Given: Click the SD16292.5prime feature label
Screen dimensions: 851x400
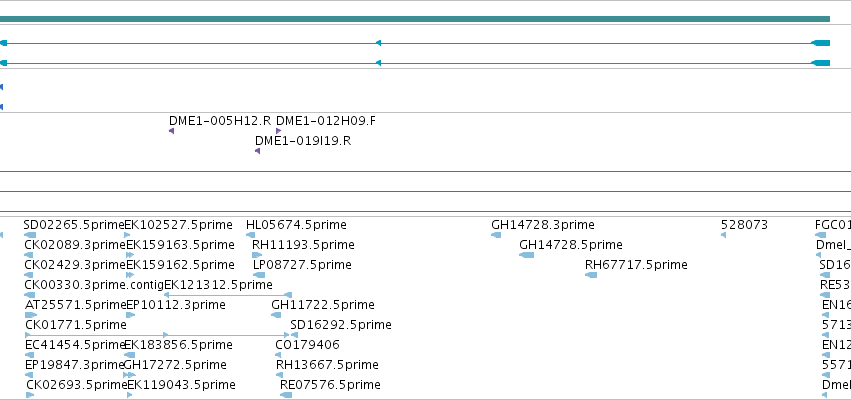Looking at the screenshot, I should click(x=341, y=325).
